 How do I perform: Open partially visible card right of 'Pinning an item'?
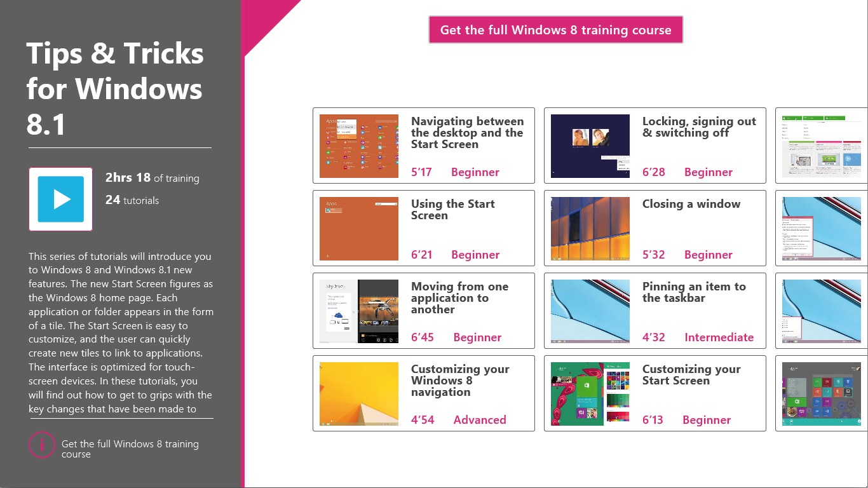[x=822, y=311]
